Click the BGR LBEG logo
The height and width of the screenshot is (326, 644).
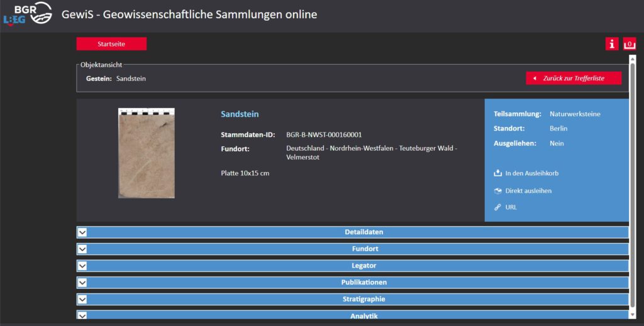(x=28, y=14)
